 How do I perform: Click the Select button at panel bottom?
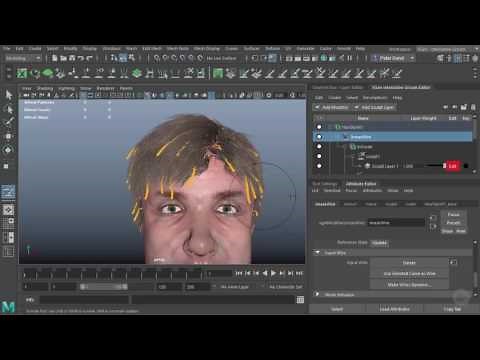(337, 309)
